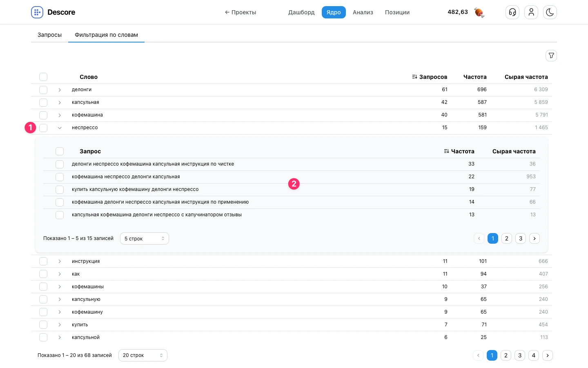
Task: Expand the инструкция row
Action: point(60,261)
